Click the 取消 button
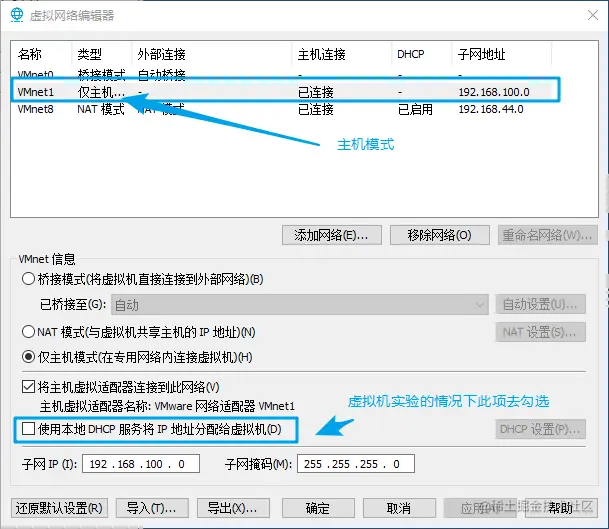 pyautogui.click(x=399, y=508)
